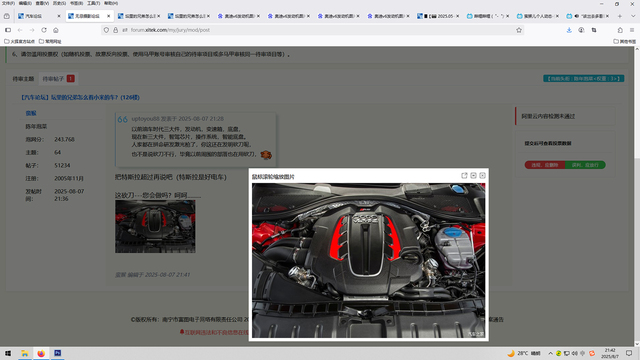Screen dimensions: 640x360
Task: Click the green approve button
Action: (x=585, y=165)
